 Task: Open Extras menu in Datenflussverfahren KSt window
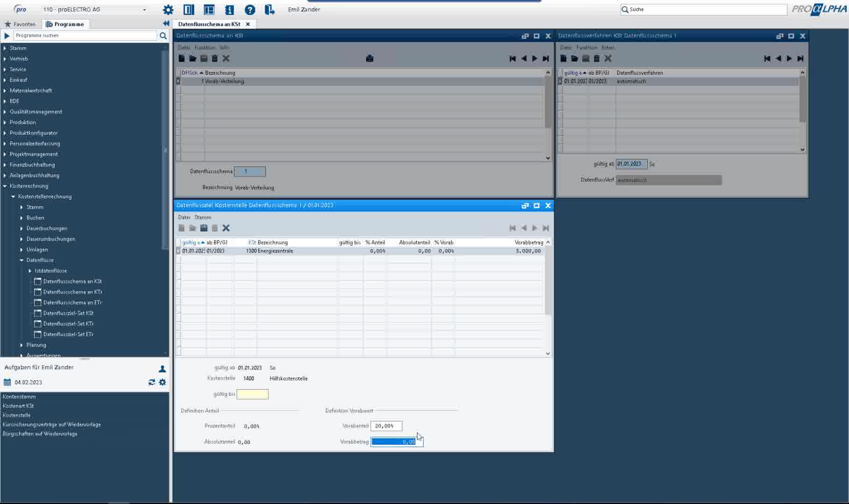(608, 48)
